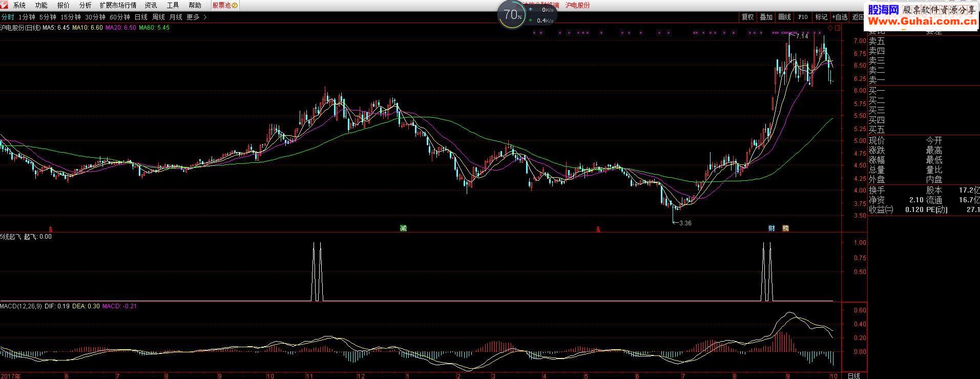Click the 现价 field label
Image resolution: width=980 pixels, height=379 pixels.
tap(877, 140)
